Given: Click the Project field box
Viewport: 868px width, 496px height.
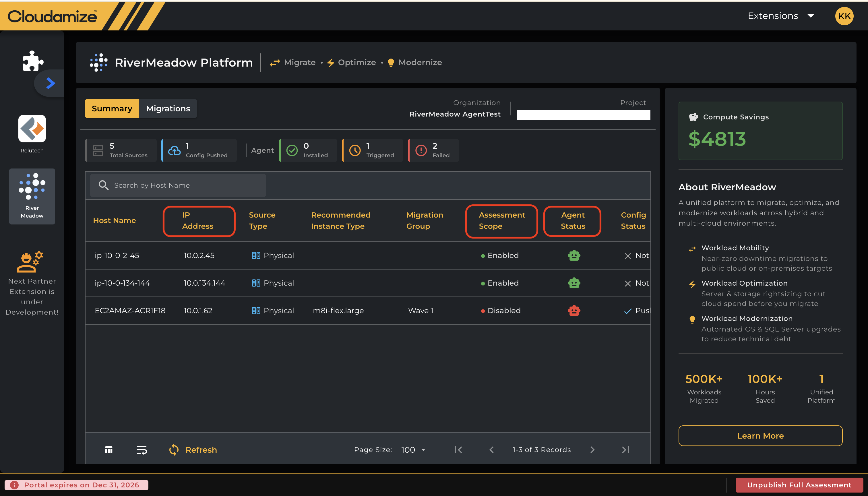Looking at the screenshot, I should (x=583, y=115).
